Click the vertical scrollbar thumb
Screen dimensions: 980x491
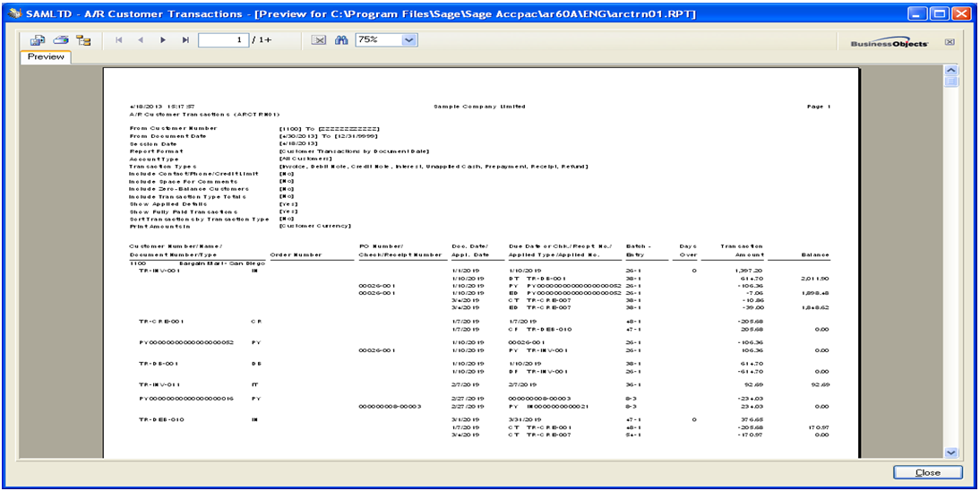point(951,82)
